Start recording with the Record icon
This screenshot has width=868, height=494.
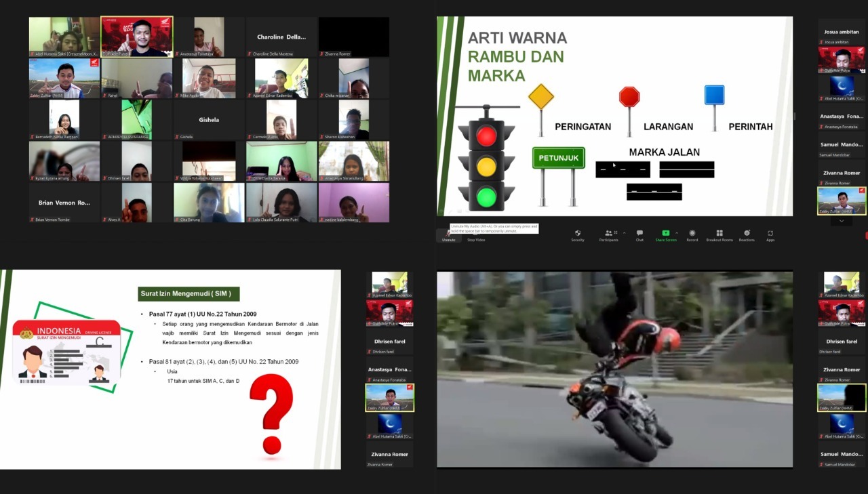(x=692, y=234)
